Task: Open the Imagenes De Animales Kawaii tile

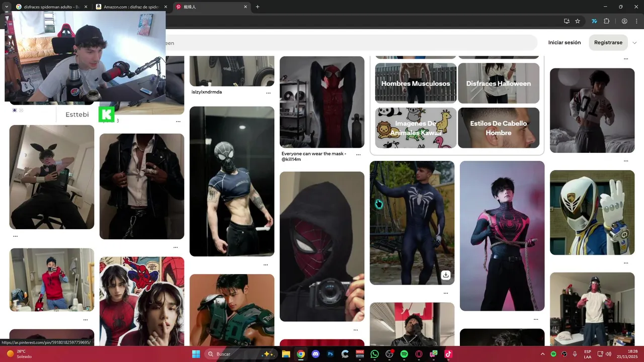Action: click(416, 128)
